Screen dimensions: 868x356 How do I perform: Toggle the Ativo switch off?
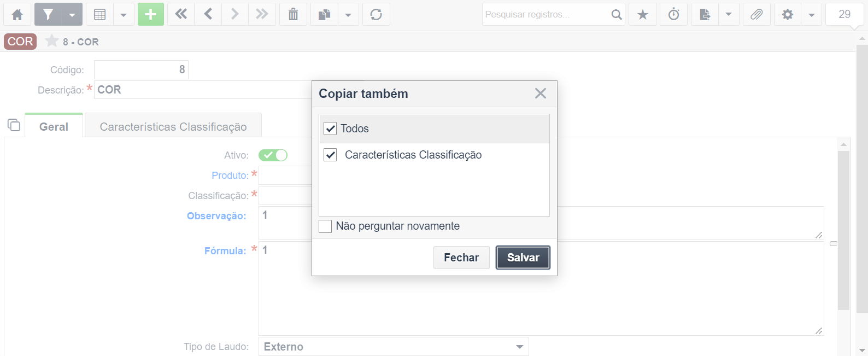click(x=273, y=155)
